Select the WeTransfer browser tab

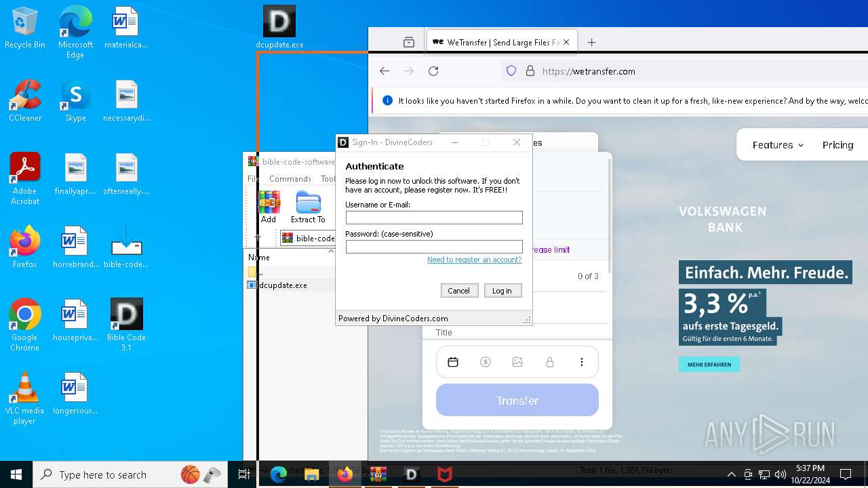tap(501, 42)
